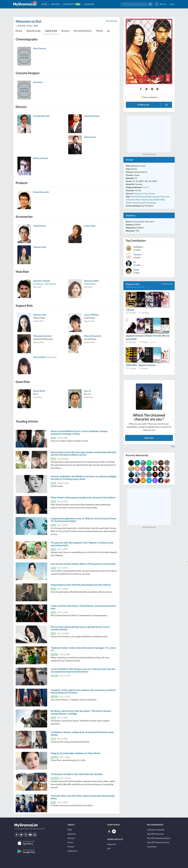
Task: Open the EXPLORE dropdown menu
Action: [x=56, y=4]
